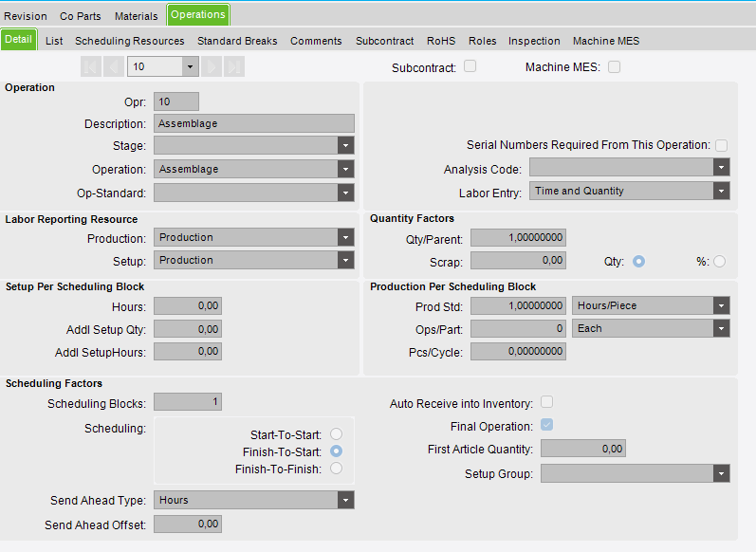Screen dimensions: 756x552
Task: Click the Addl SetupHours field
Action: coord(188,352)
